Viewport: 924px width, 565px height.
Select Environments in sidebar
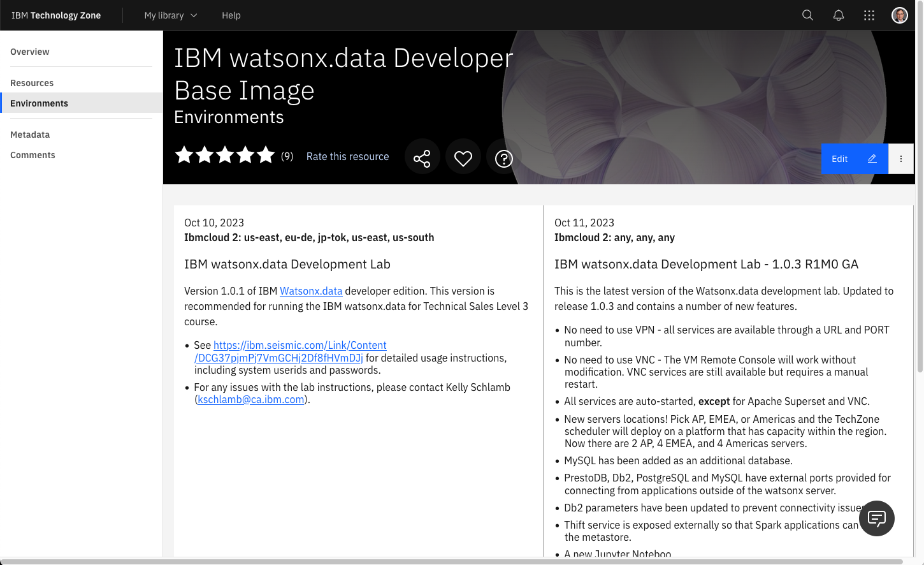coord(82,103)
